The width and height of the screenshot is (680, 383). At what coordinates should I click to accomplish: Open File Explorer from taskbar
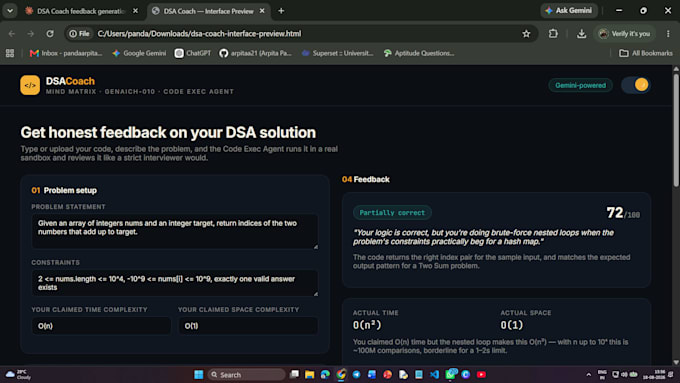(309, 374)
